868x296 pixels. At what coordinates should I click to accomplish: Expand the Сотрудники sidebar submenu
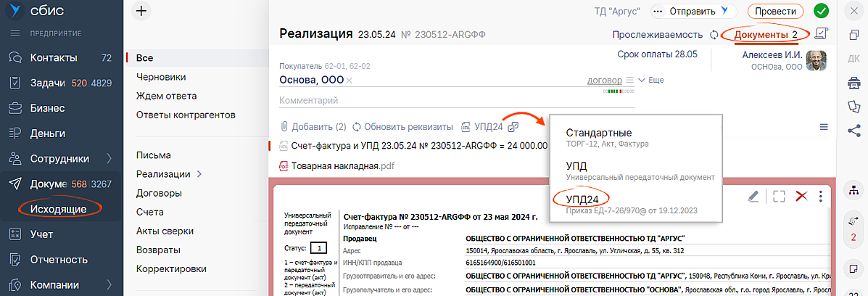coord(109,159)
